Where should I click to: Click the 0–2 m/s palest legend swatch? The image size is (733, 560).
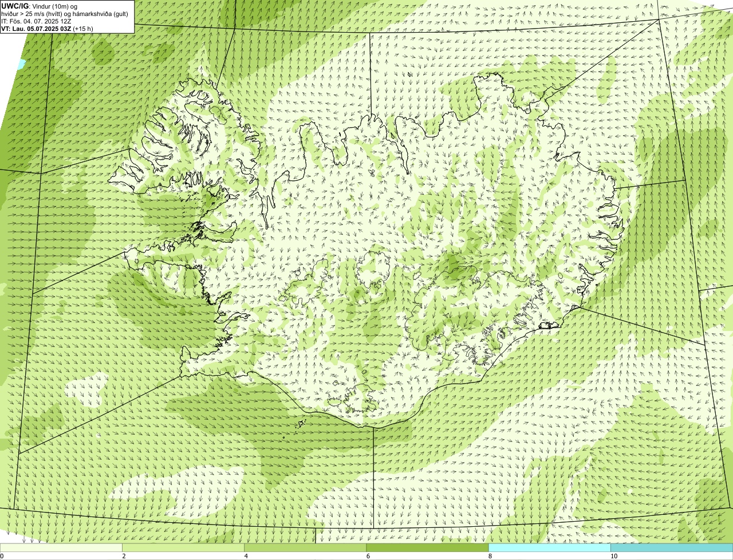click(61, 548)
